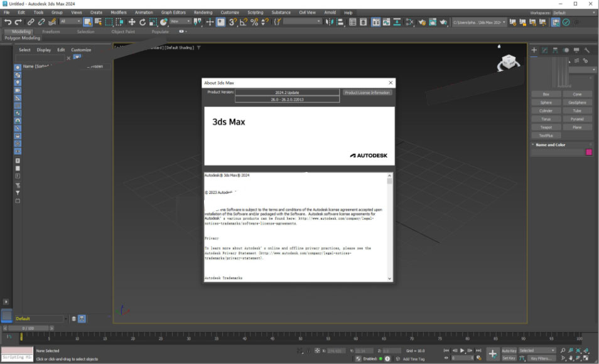599x364 pixels.
Task: Click the MAXScript listener input field
Action: (17, 358)
